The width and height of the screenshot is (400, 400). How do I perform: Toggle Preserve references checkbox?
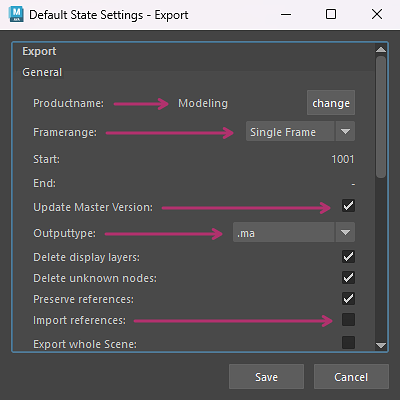(348, 299)
